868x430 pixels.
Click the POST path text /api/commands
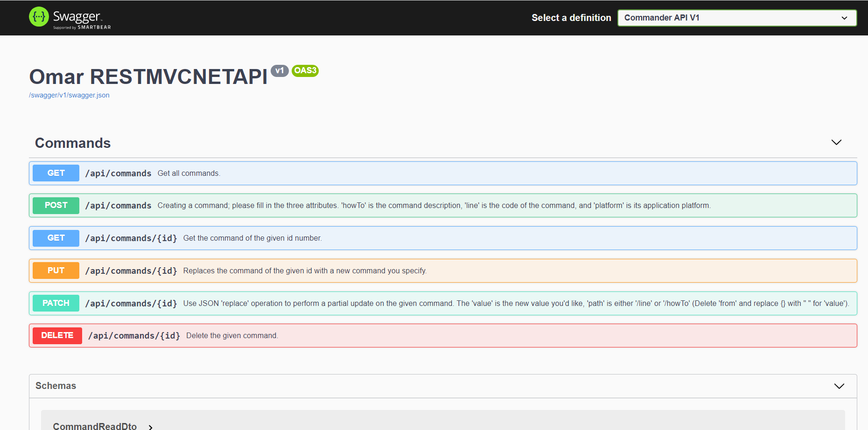tap(118, 205)
